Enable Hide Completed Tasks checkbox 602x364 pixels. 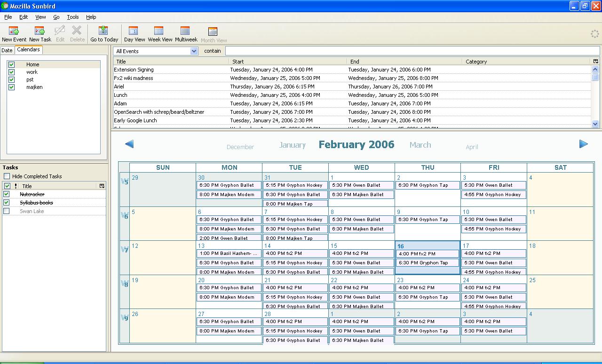click(x=7, y=176)
